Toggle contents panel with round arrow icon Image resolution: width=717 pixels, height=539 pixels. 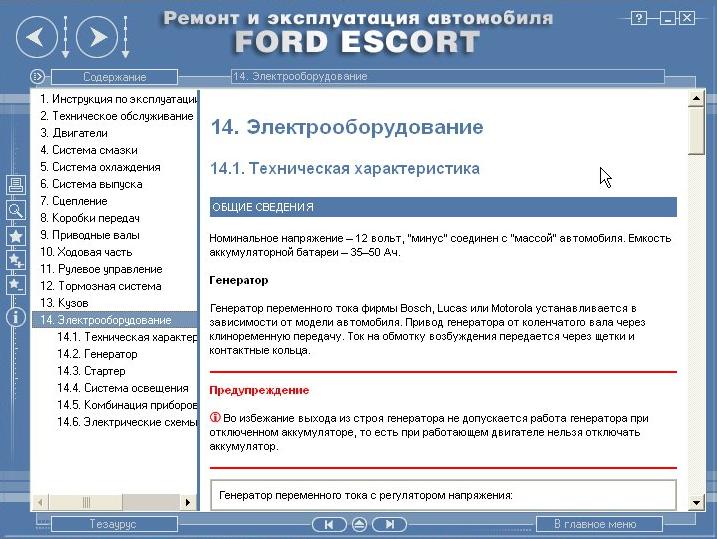(x=37, y=76)
